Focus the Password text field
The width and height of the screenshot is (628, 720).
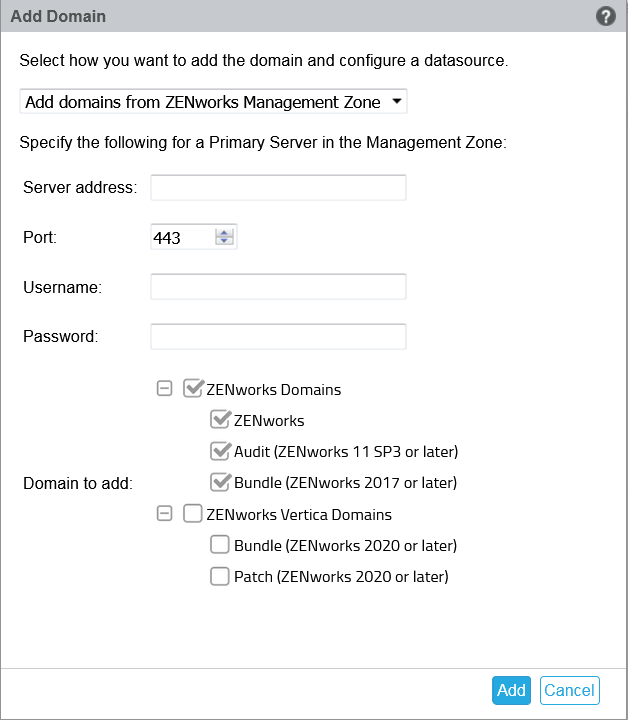point(278,336)
